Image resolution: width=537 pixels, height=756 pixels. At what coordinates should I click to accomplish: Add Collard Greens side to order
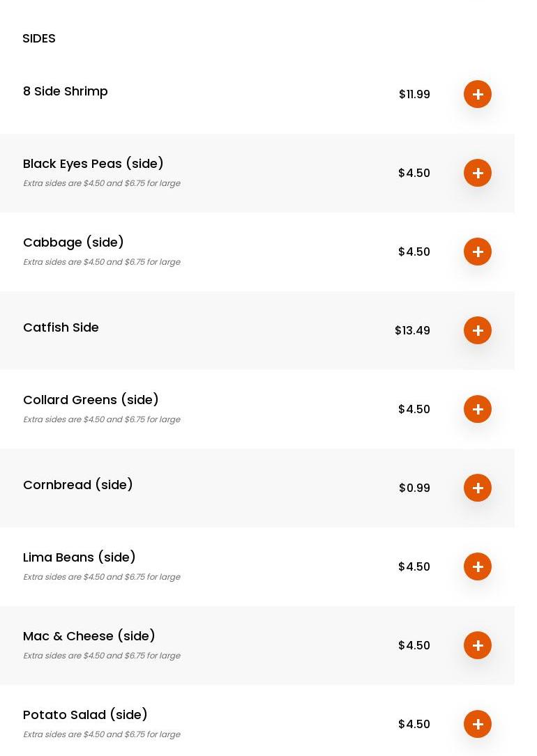478,409
